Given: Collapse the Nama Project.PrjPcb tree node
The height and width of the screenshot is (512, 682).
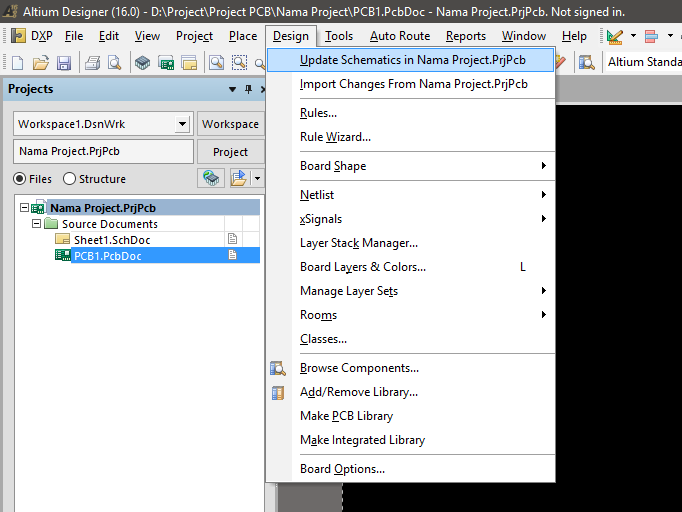Looking at the screenshot, I should tap(24, 207).
